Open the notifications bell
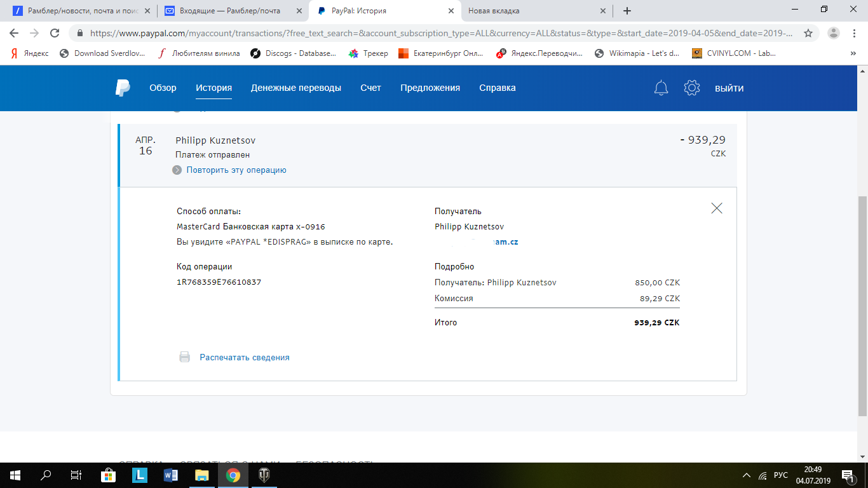This screenshot has height=488, width=868. (x=661, y=88)
